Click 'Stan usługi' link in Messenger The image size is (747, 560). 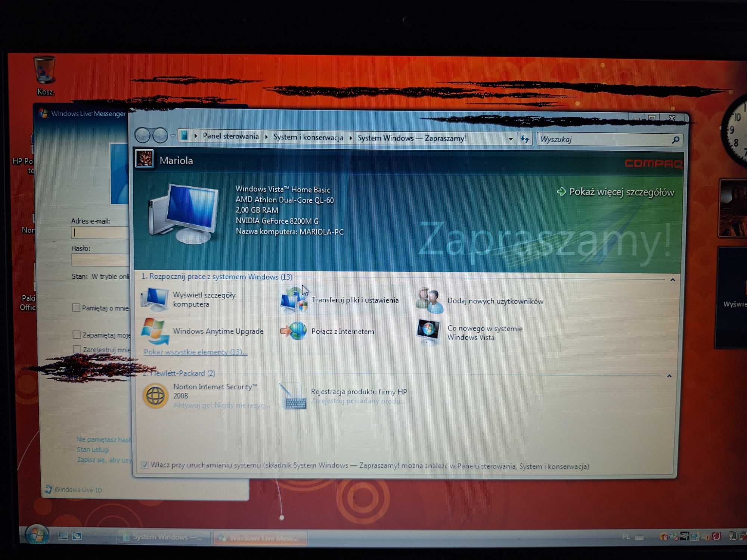click(x=93, y=449)
